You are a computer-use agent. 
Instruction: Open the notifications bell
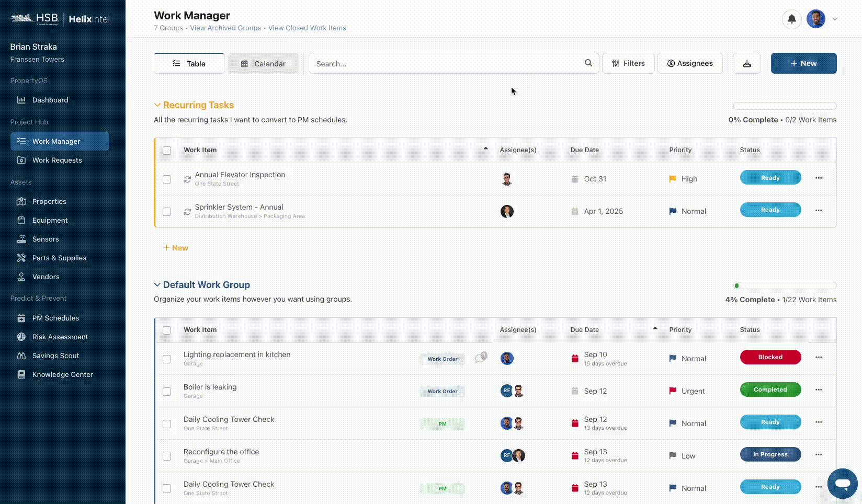tap(792, 19)
